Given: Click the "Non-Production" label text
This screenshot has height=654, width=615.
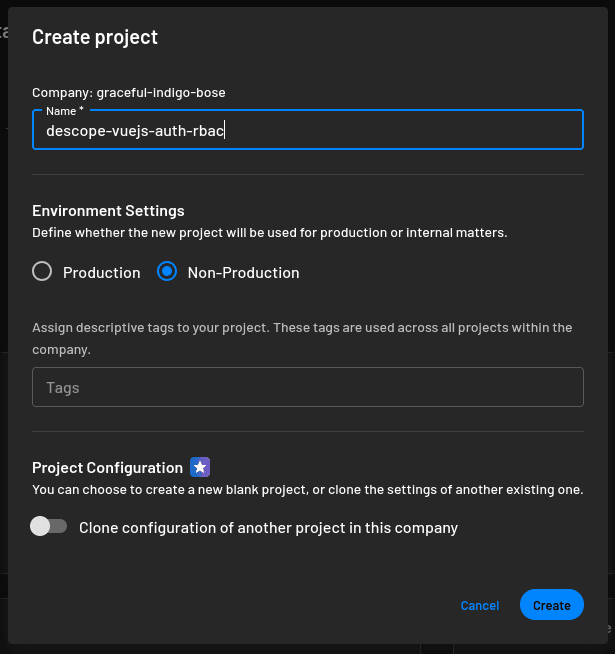Looking at the screenshot, I should click(x=243, y=272).
